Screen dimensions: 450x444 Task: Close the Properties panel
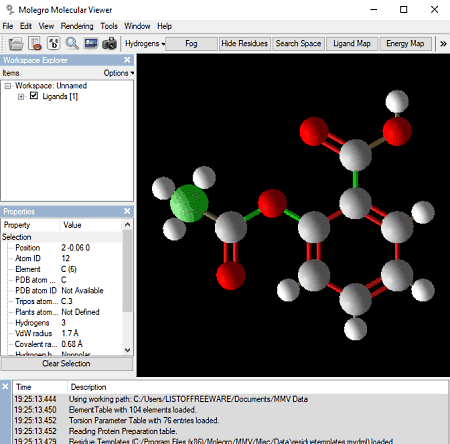point(127,211)
